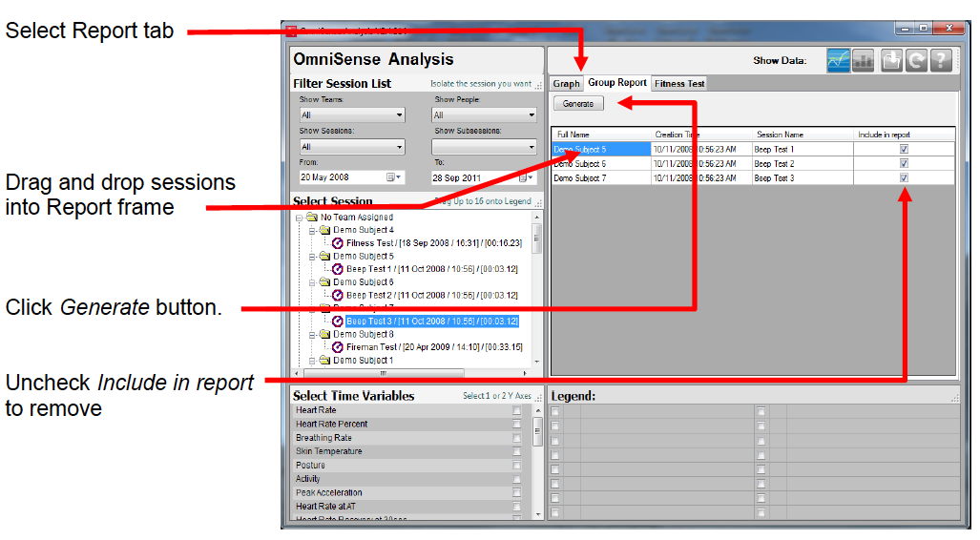This screenshot has height=540, width=980.
Task: Open the Show Subsessions dropdown
Action: point(484,147)
